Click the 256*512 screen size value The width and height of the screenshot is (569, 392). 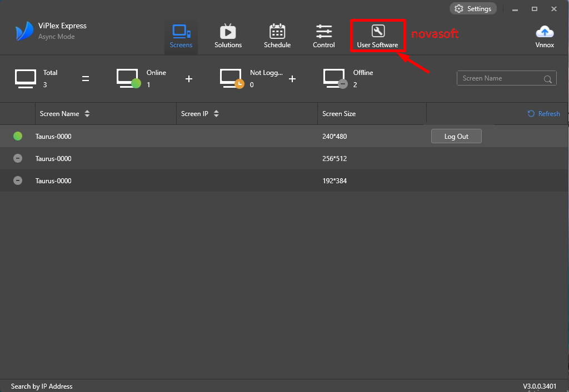[x=335, y=158]
